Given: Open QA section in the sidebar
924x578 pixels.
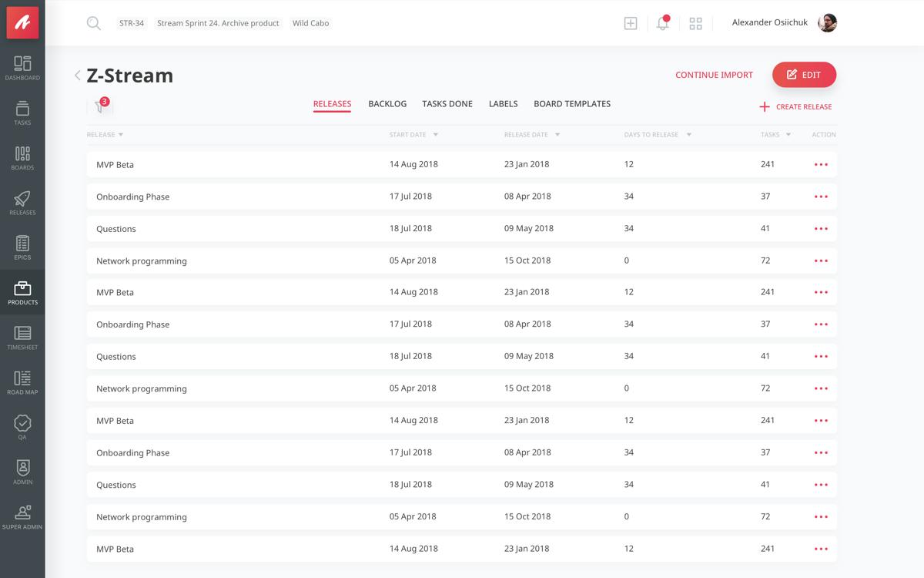Looking at the screenshot, I should click(22, 427).
